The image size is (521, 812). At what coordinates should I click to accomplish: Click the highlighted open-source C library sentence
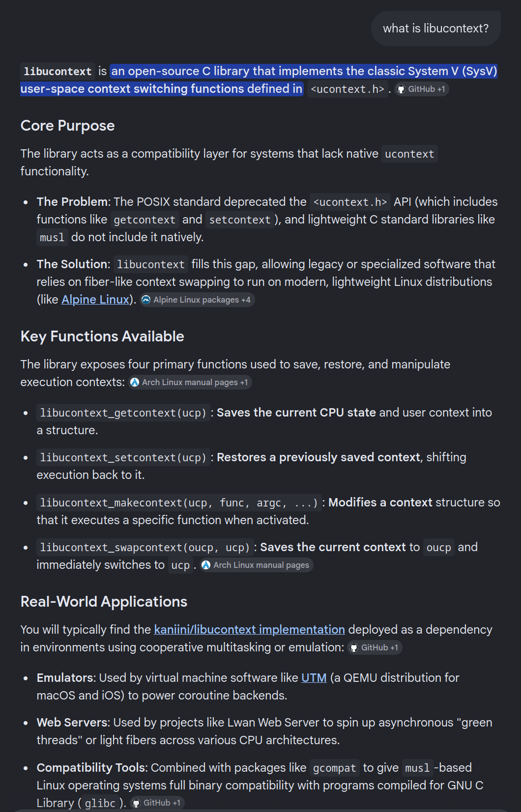click(x=259, y=80)
